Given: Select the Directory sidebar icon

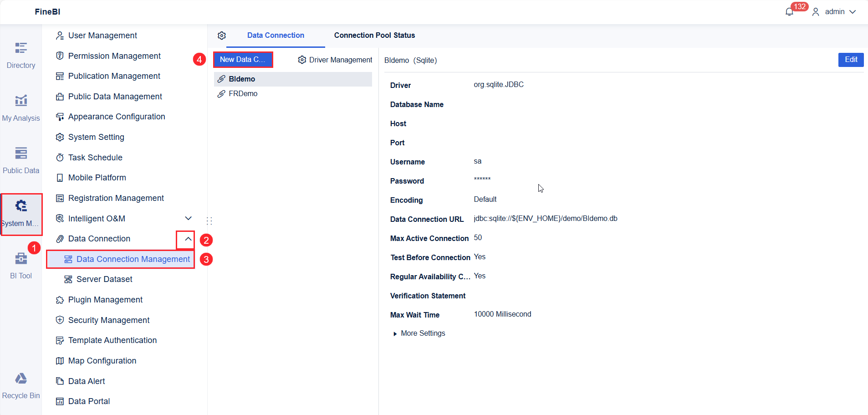Looking at the screenshot, I should [20, 54].
